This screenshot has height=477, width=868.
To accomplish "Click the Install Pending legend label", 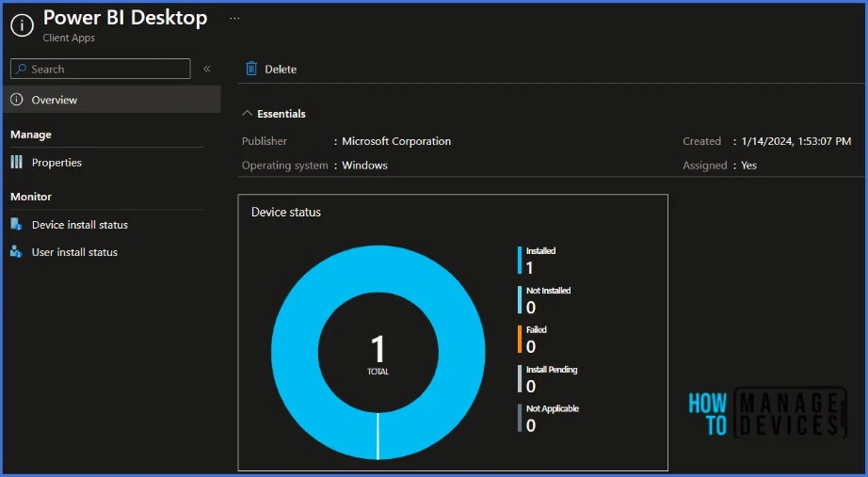I will (552, 369).
